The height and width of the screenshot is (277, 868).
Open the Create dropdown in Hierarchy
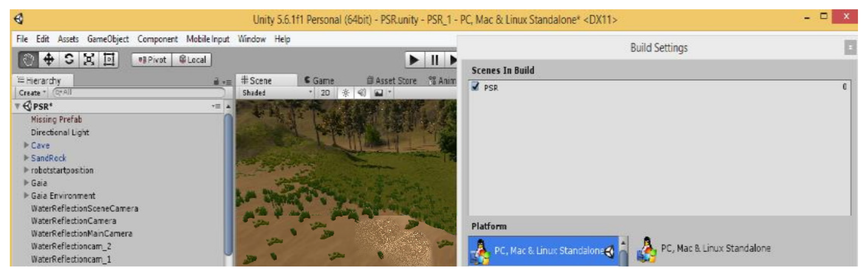(x=32, y=93)
